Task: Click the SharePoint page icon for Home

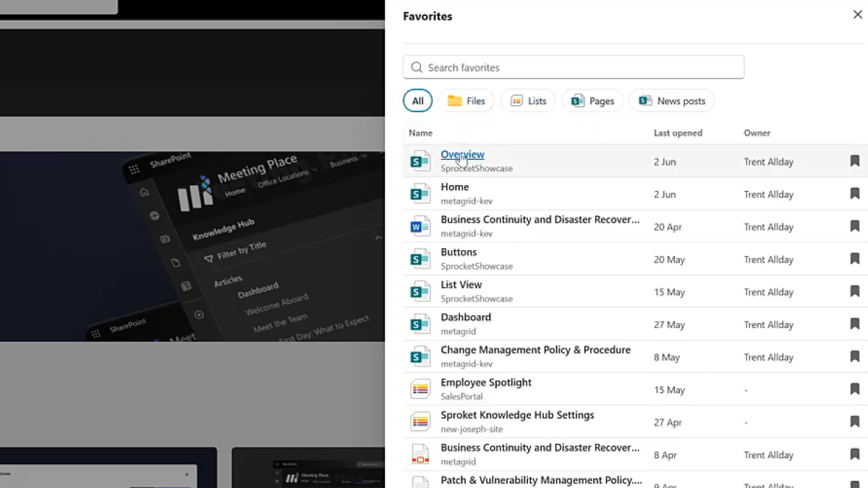Action: pos(420,194)
